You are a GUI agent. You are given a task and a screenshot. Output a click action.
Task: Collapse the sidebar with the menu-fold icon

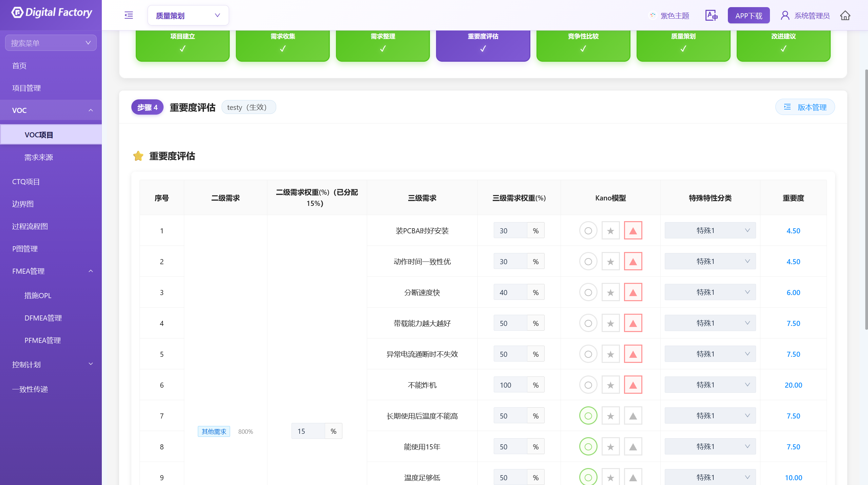click(x=129, y=15)
